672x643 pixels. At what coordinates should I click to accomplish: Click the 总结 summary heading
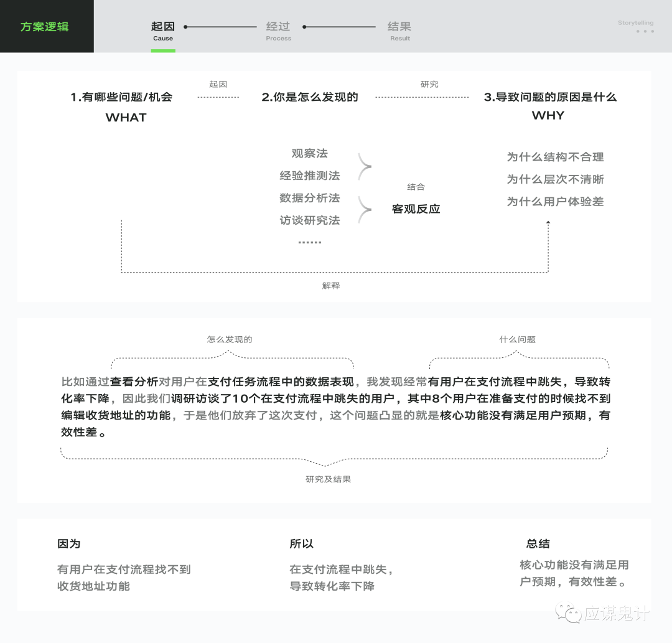[538, 543]
